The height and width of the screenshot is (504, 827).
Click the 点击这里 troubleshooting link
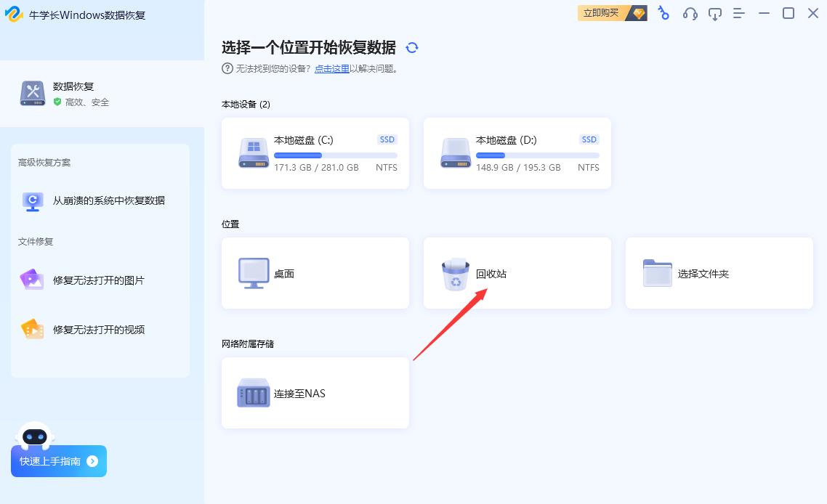point(331,69)
